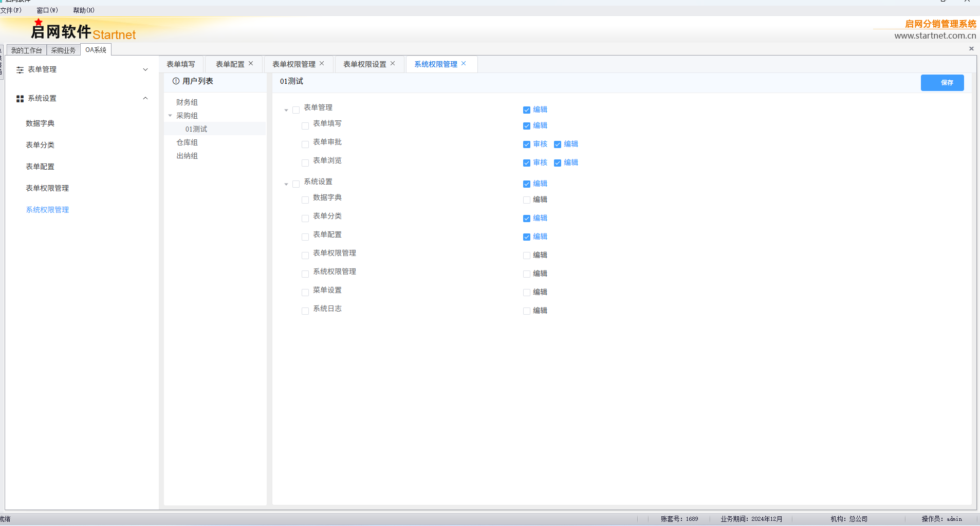Click the 账套号: 1689 status entry
980x526 pixels.
679,519
